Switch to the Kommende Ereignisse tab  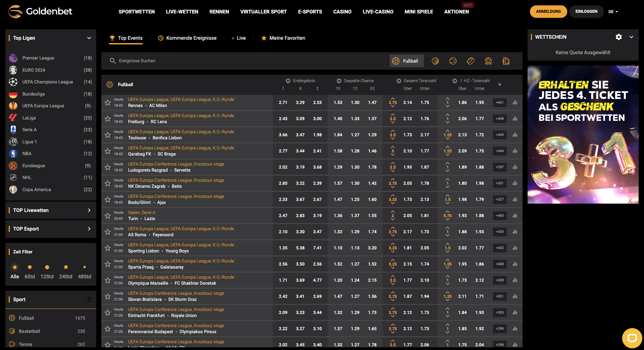point(187,38)
